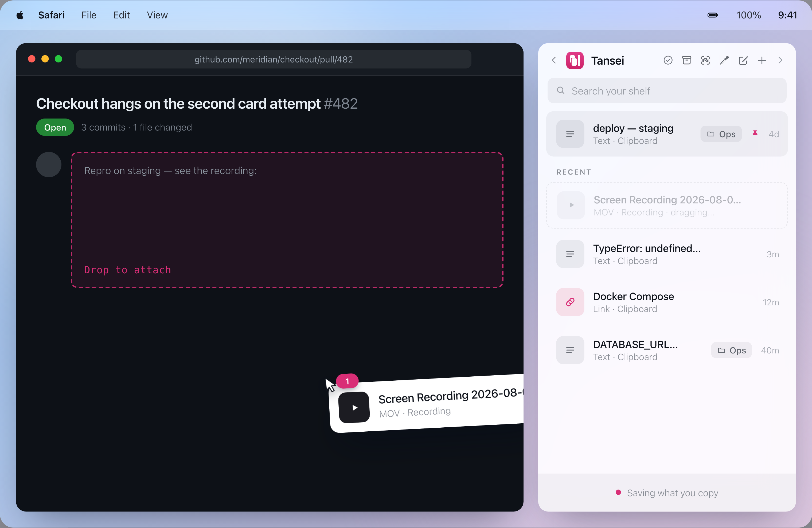
Task: Click the play icon of the faded Screen Recording row
Action: point(571,205)
